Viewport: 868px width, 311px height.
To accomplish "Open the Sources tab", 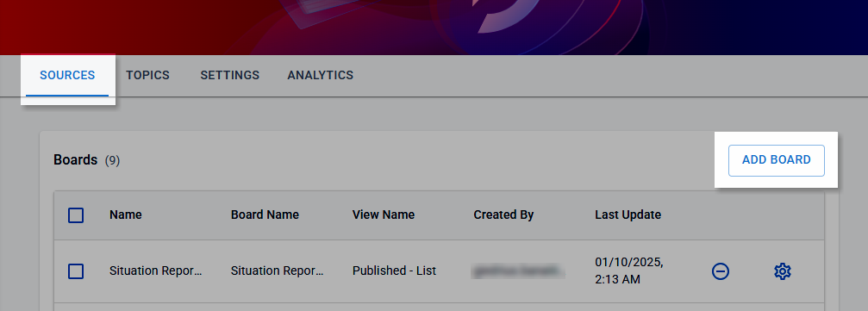I will pyautogui.click(x=67, y=75).
